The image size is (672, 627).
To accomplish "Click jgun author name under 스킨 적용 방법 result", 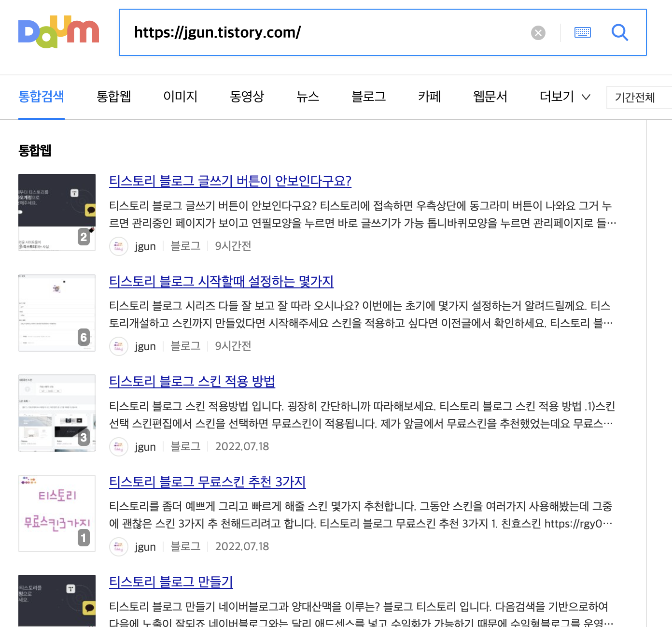I will click(145, 447).
